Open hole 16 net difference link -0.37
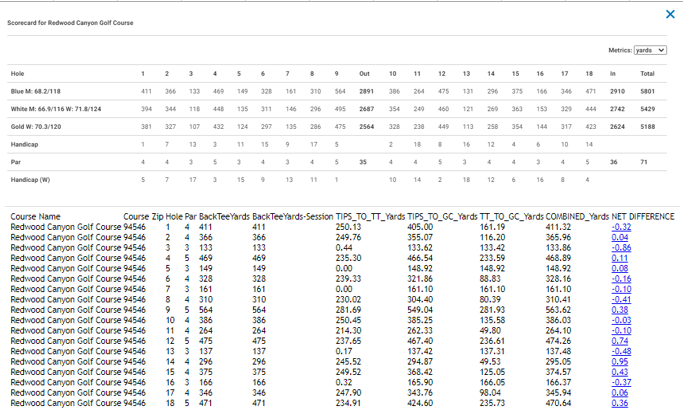This screenshot has width=683, height=418. click(621, 382)
